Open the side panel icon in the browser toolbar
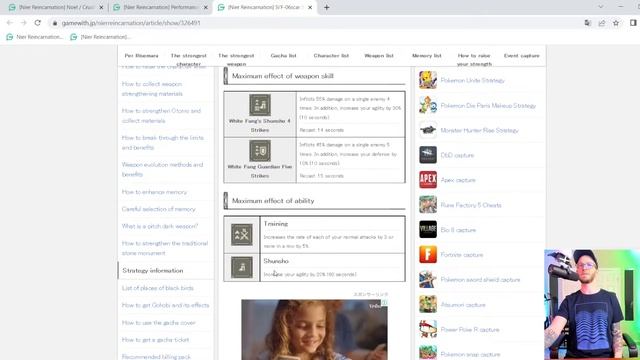 pyautogui.click(x=633, y=23)
